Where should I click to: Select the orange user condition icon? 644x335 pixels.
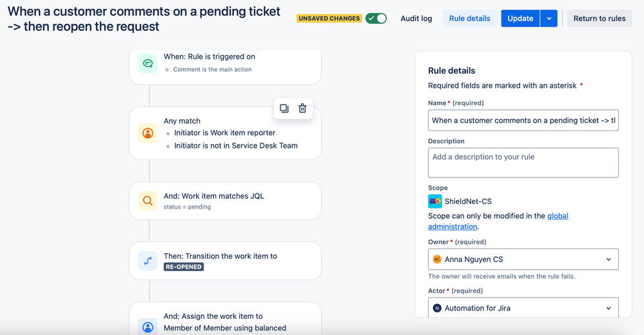(148, 133)
